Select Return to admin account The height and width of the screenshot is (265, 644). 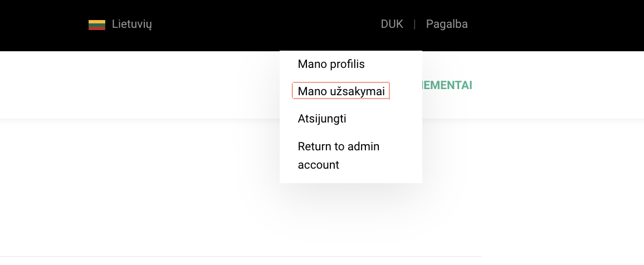pos(338,155)
